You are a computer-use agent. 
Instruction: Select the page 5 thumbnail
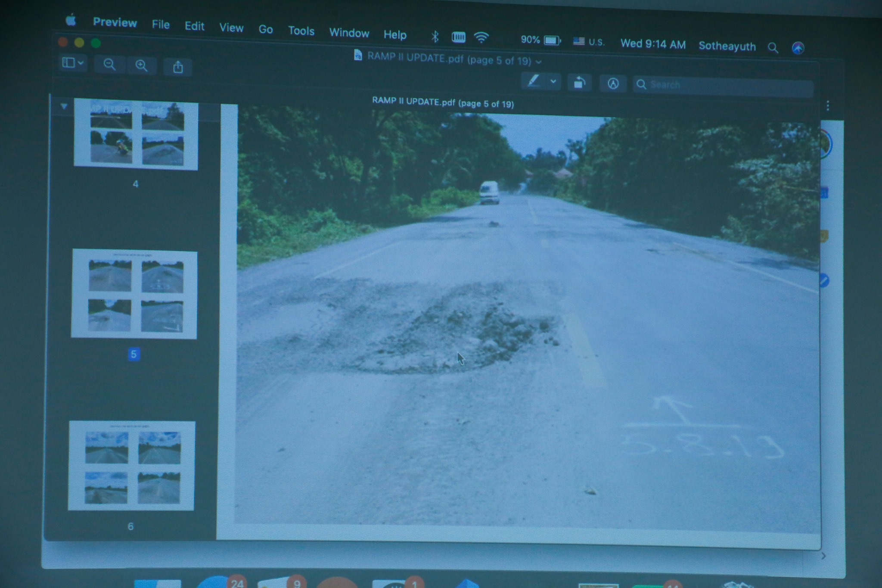134,294
